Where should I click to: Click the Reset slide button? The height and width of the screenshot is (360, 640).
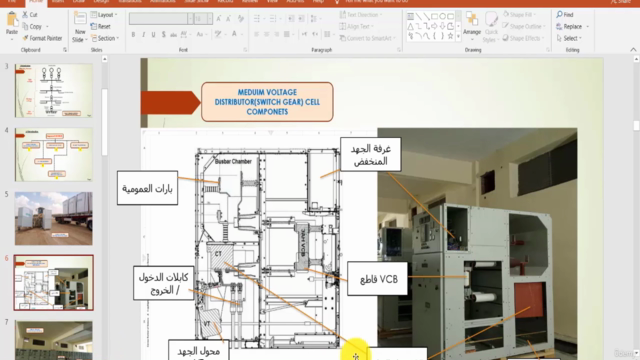point(100,27)
